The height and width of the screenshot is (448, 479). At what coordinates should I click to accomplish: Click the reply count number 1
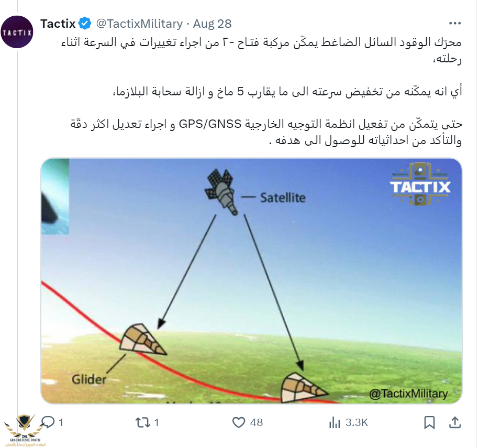tap(61, 423)
